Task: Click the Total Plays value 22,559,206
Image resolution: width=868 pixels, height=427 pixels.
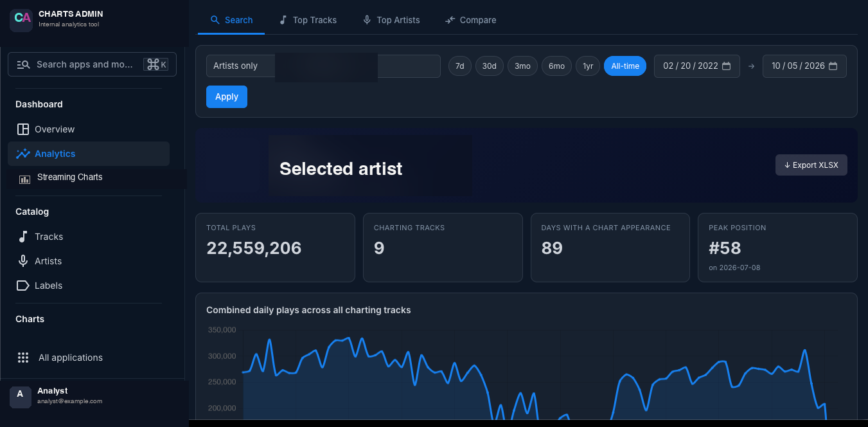Action: point(254,248)
